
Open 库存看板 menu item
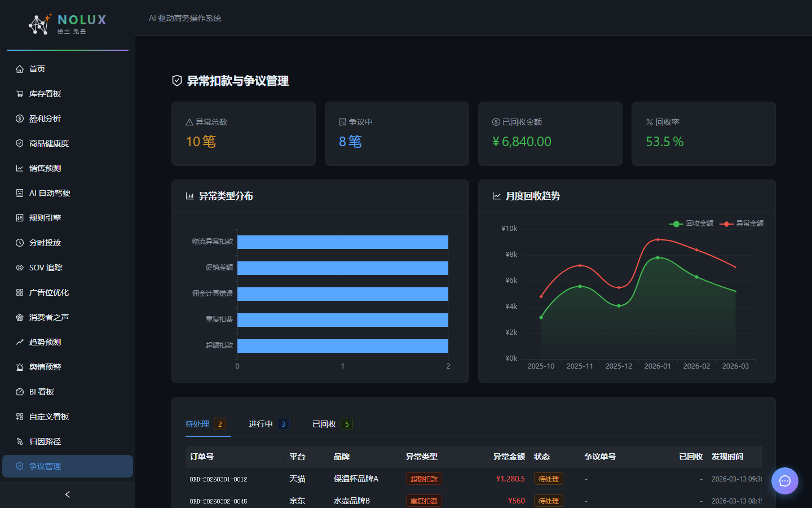[68, 94]
